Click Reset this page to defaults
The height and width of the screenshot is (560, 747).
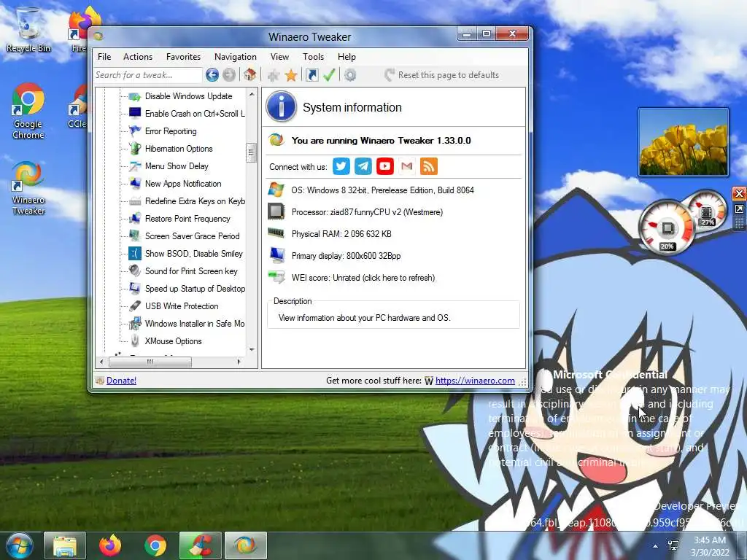441,75
